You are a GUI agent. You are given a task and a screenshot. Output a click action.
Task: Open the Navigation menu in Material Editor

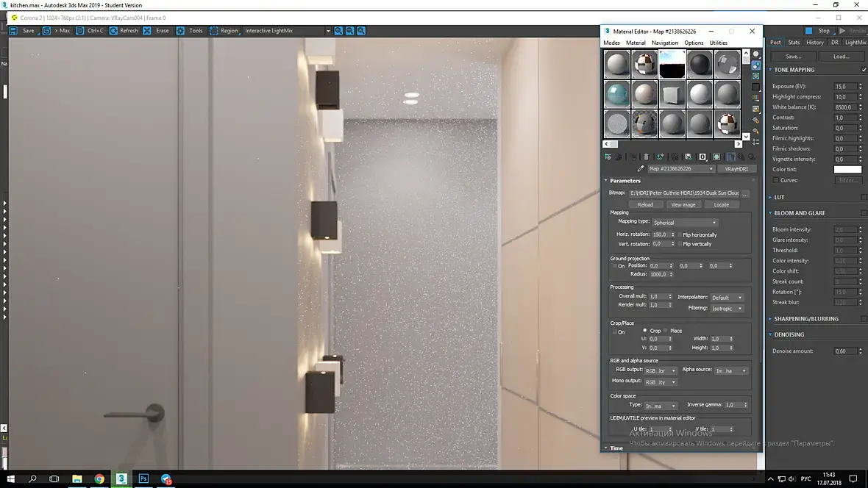pos(664,43)
